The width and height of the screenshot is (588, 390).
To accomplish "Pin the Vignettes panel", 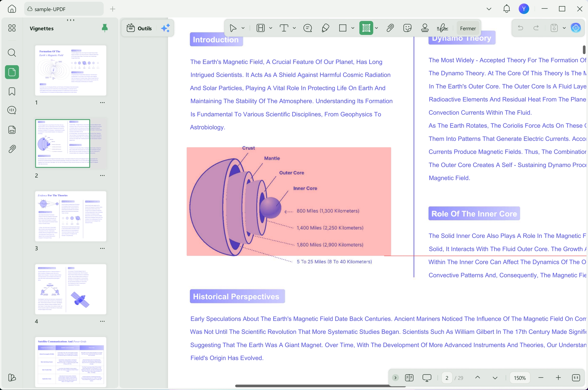I will pos(105,28).
